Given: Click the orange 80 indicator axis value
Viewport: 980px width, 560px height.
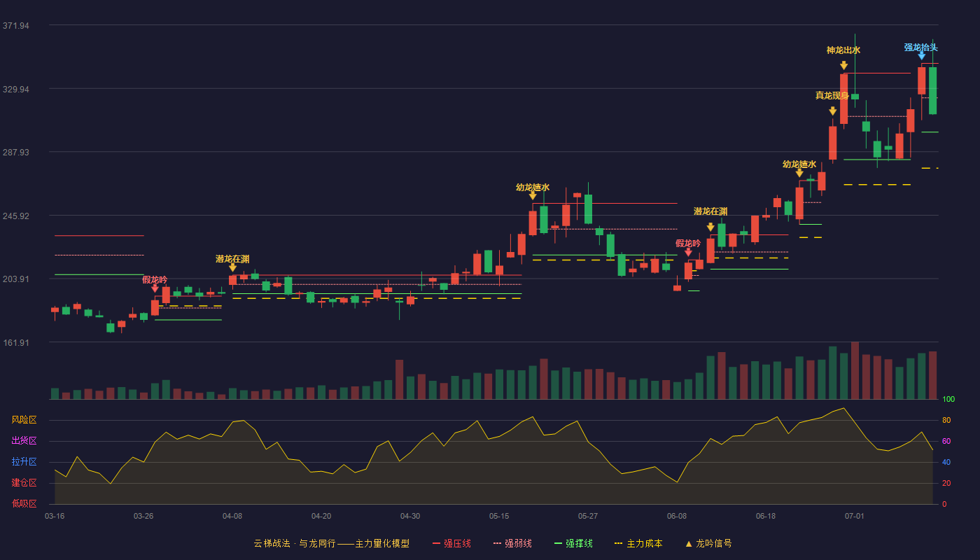Looking at the screenshot, I should [x=946, y=420].
